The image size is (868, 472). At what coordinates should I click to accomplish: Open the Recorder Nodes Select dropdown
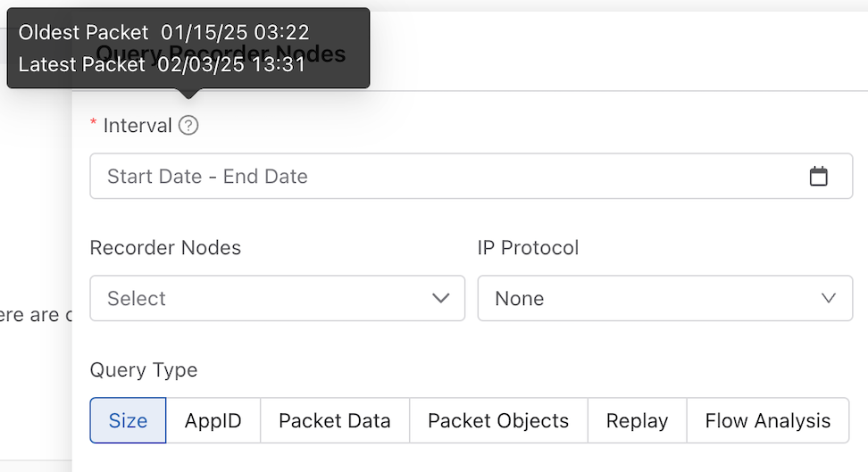tap(278, 298)
